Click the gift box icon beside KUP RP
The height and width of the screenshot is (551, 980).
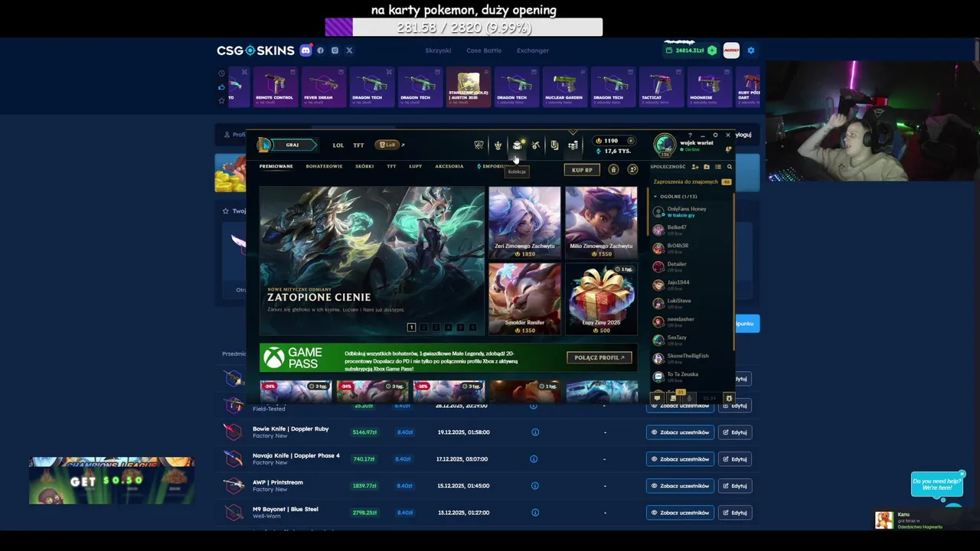(613, 170)
